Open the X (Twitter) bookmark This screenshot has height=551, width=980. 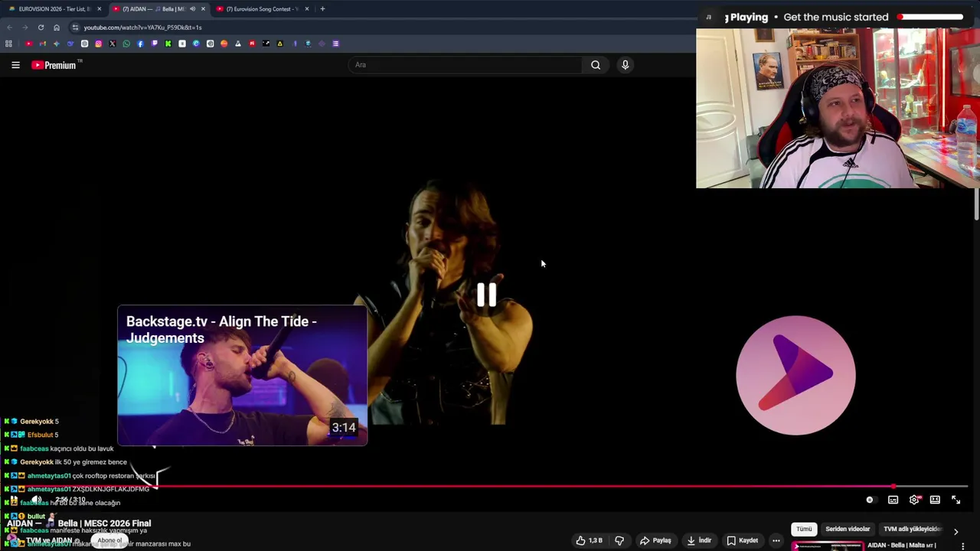pos(113,44)
